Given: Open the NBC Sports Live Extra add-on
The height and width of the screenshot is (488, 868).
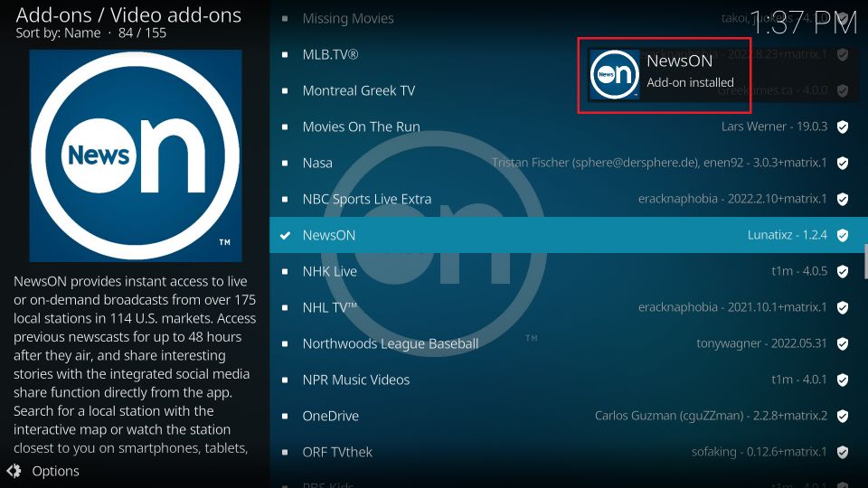Looking at the screenshot, I should coord(367,199).
